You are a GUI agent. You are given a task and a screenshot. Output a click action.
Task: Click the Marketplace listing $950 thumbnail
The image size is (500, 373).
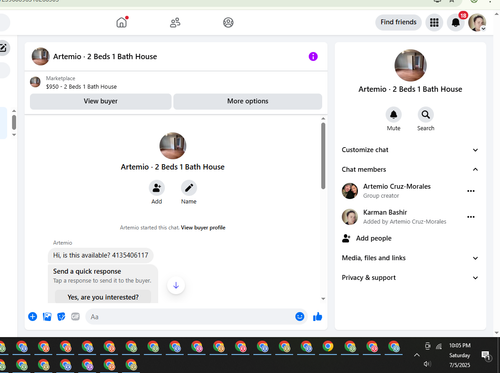coord(35,82)
